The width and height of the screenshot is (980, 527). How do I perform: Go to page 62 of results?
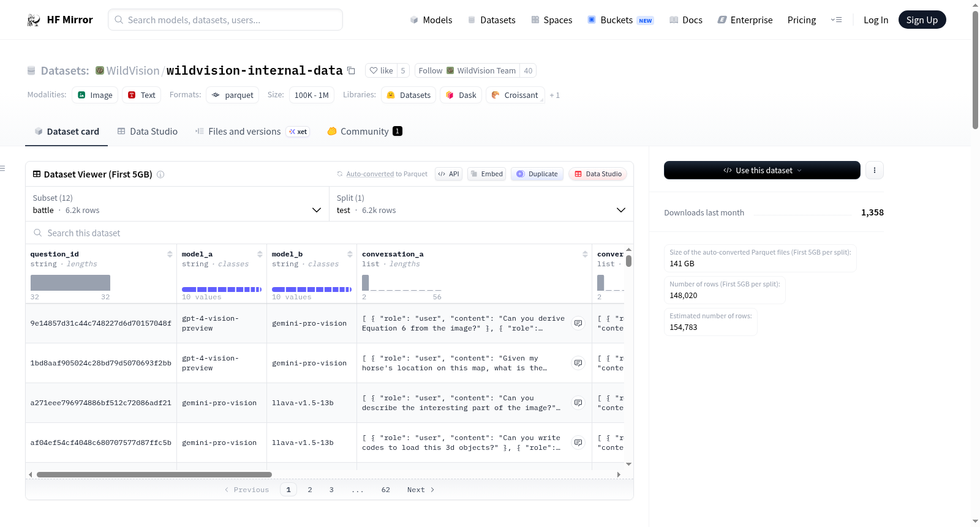coord(386,490)
